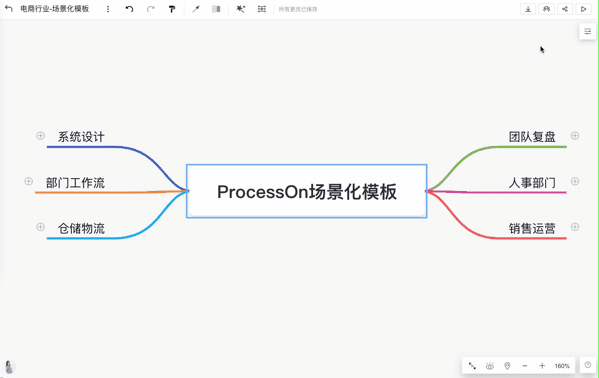Image resolution: width=599 pixels, height=378 pixels.
Task: Select the central ProcessOn场景化模板 node
Action: (307, 191)
